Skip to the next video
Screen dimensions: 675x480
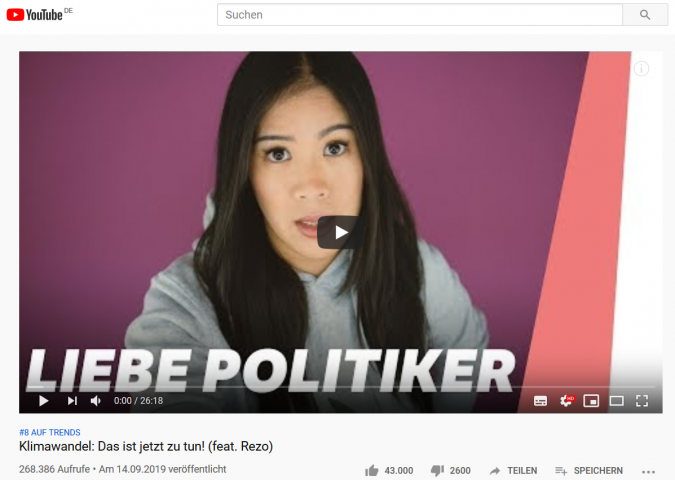72,401
